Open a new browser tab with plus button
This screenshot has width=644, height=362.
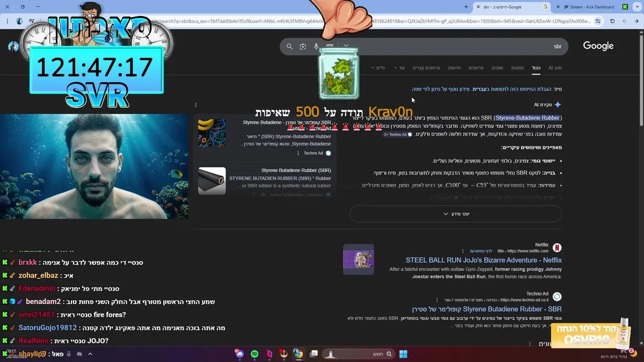click(x=466, y=7)
